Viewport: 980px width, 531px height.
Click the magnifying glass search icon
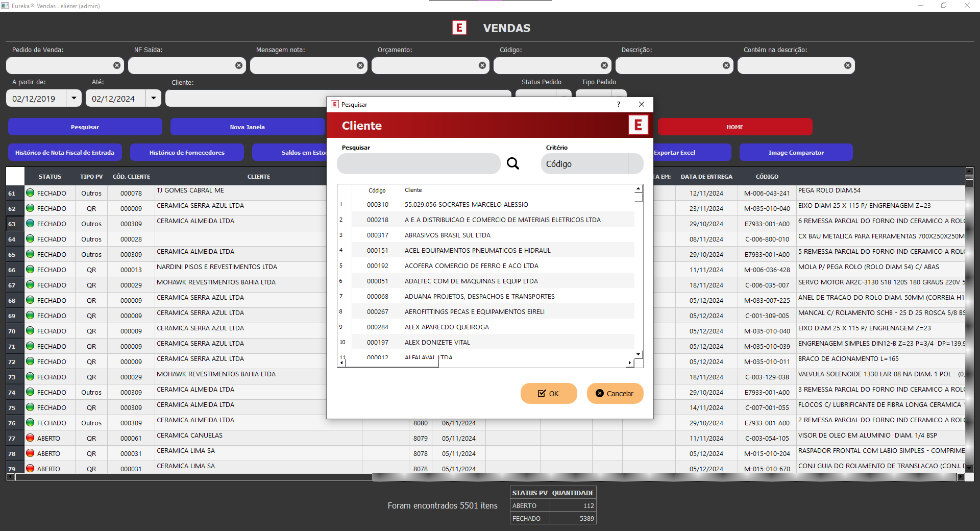[512, 163]
